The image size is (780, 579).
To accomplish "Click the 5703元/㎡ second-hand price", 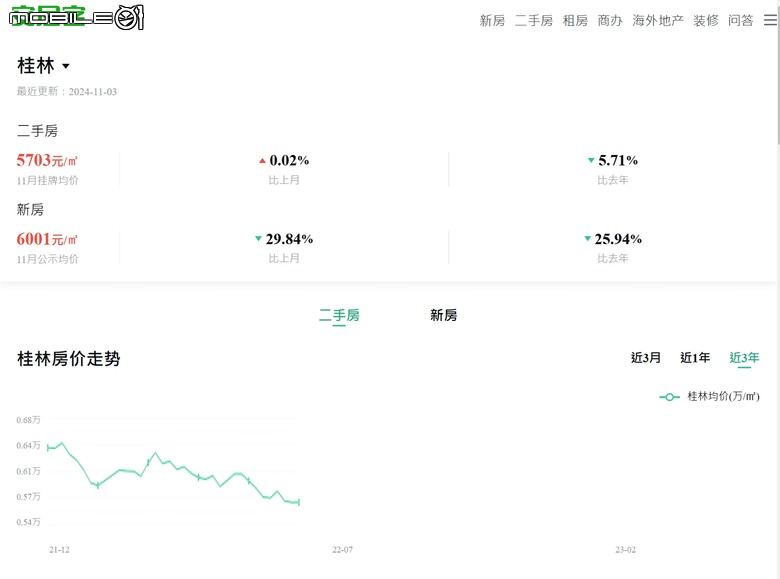I will [x=47, y=160].
